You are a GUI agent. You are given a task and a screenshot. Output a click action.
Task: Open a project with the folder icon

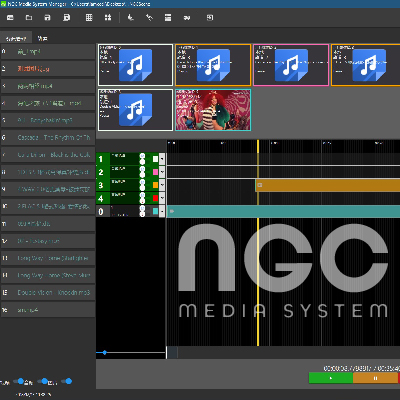click(x=29, y=18)
